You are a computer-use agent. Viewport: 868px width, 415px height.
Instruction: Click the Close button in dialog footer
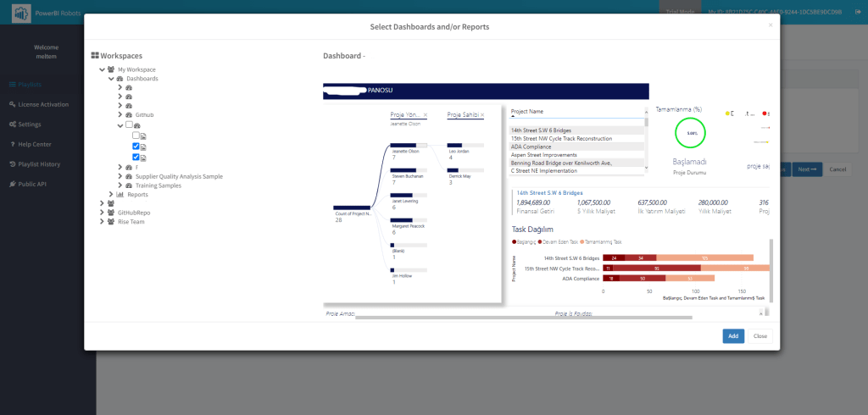(760, 336)
